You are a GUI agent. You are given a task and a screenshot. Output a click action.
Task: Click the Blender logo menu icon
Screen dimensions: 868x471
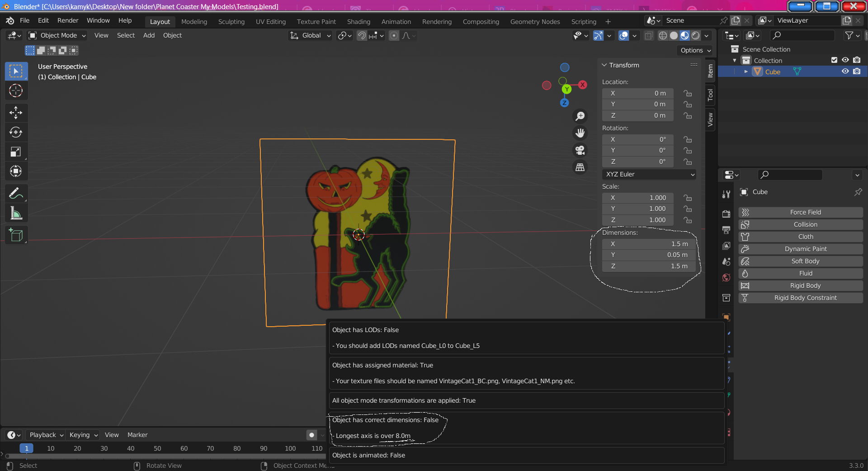(x=10, y=20)
